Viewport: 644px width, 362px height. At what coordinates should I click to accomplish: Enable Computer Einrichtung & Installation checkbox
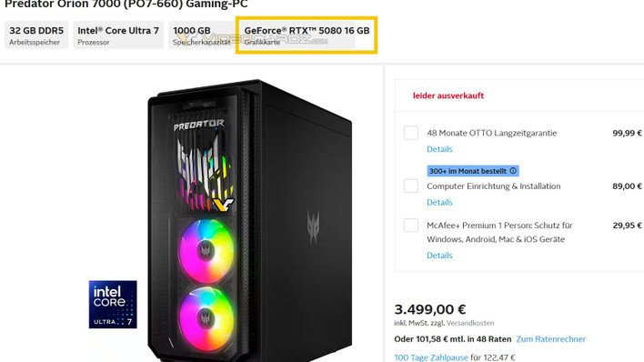411,186
